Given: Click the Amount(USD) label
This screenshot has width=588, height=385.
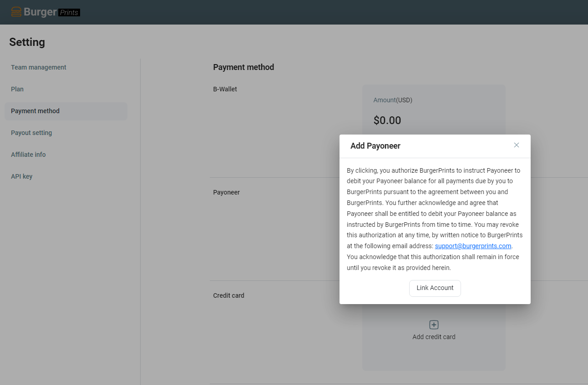Looking at the screenshot, I should (393, 100).
